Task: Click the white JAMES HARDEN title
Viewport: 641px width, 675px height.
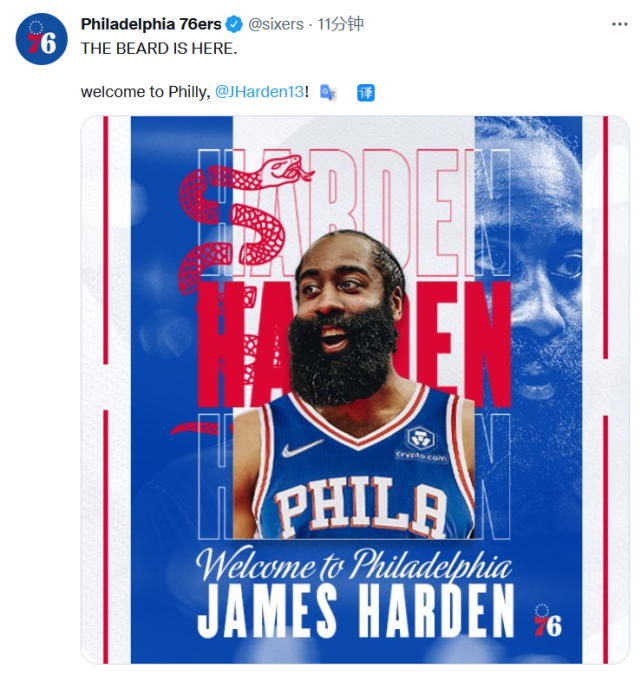Action: (356, 612)
